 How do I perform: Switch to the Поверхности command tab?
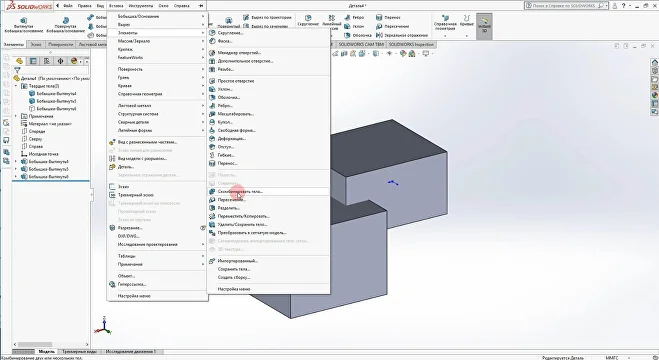pos(61,45)
